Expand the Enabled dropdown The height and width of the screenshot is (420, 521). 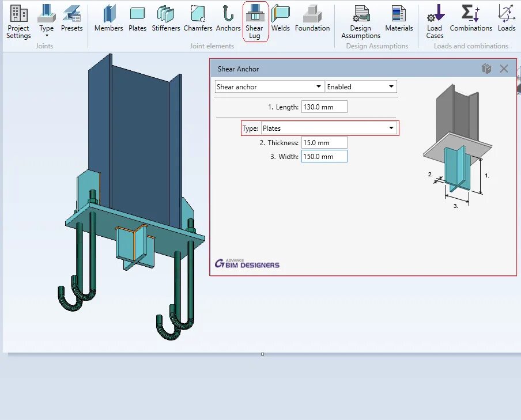click(x=361, y=87)
